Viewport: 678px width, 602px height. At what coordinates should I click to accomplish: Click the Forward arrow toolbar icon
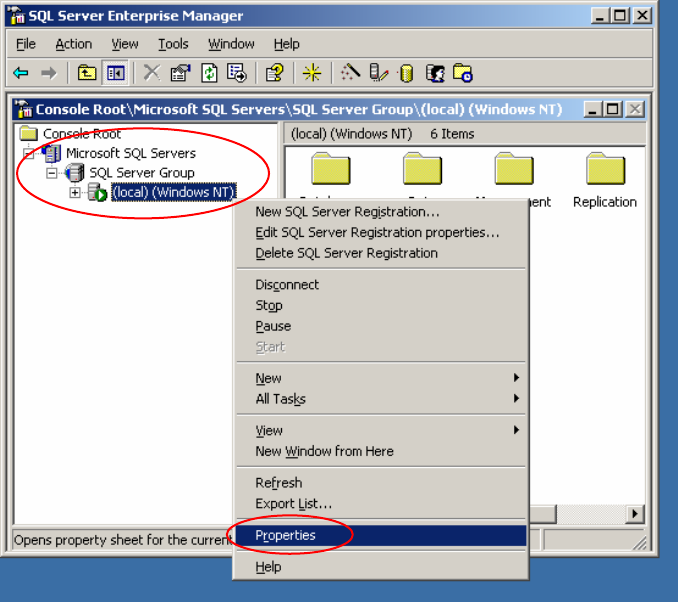48,73
